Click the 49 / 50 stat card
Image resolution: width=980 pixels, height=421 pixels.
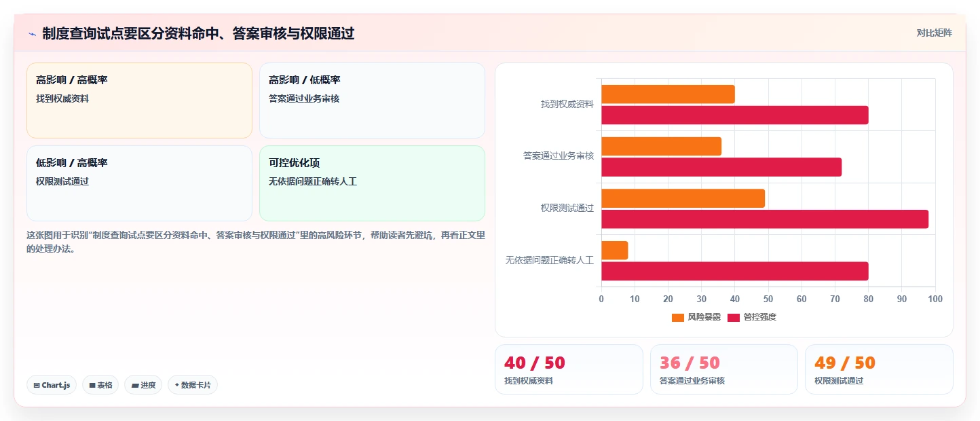879,369
